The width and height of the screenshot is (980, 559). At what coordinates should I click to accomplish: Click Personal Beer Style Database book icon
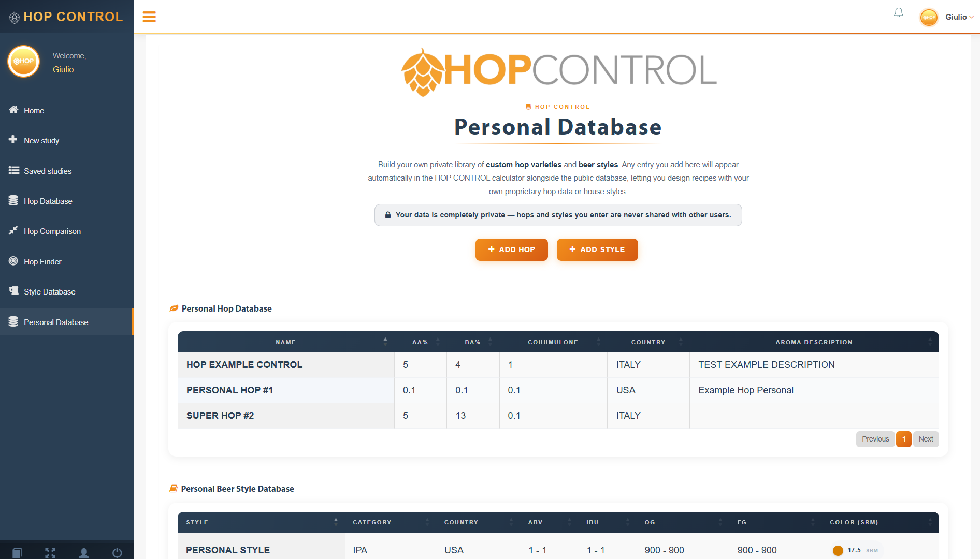[174, 489]
